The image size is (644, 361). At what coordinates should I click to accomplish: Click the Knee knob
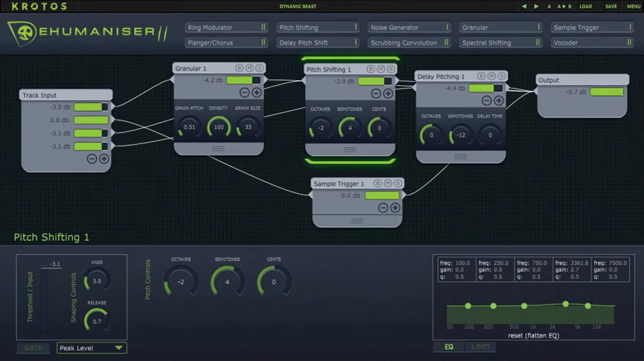click(97, 281)
